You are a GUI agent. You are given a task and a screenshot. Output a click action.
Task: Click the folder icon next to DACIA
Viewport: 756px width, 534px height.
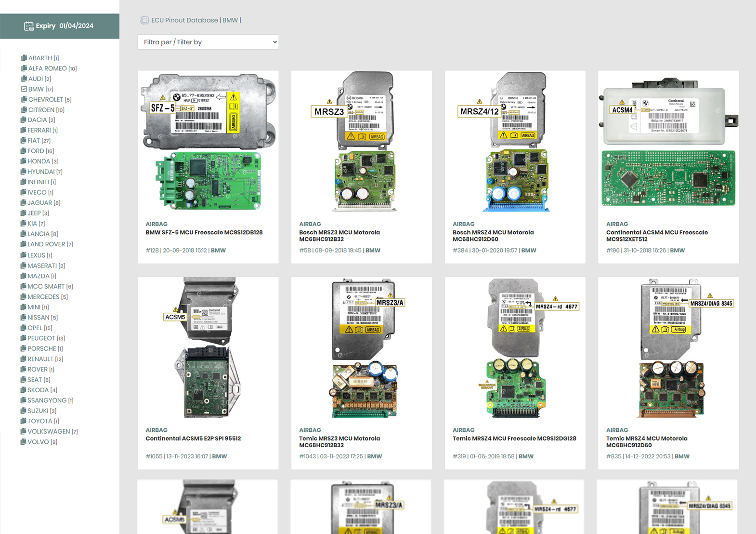pyautogui.click(x=23, y=120)
